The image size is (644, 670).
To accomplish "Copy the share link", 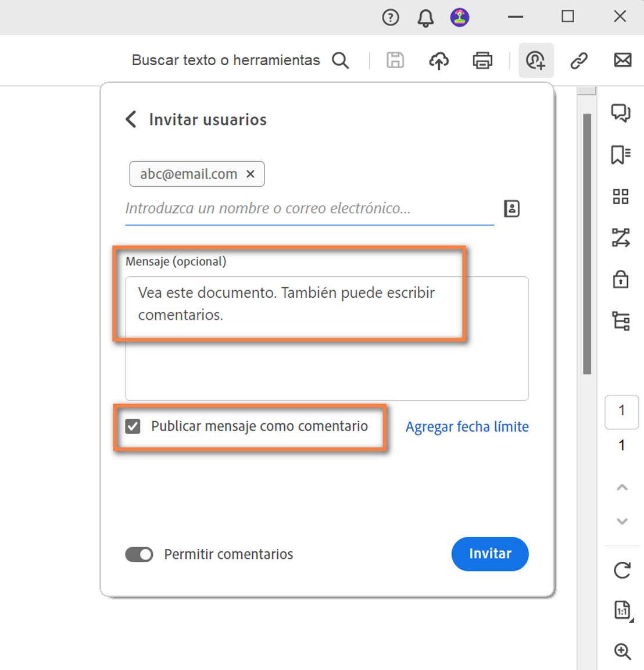I will coord(579,60).
